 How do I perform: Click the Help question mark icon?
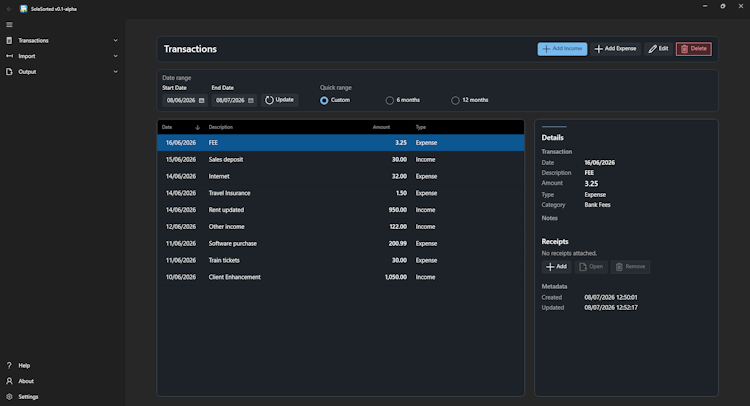coord(9,365)
